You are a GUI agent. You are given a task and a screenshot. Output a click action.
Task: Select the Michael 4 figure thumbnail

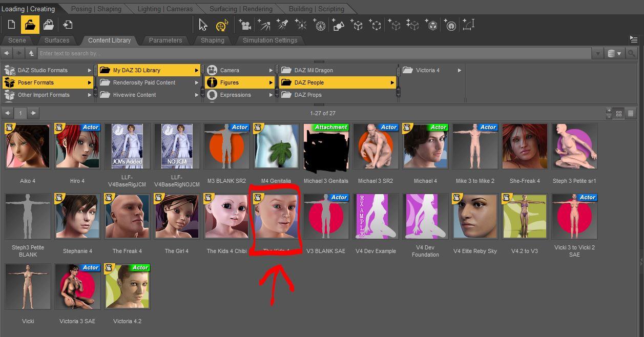tap(425, 146)
